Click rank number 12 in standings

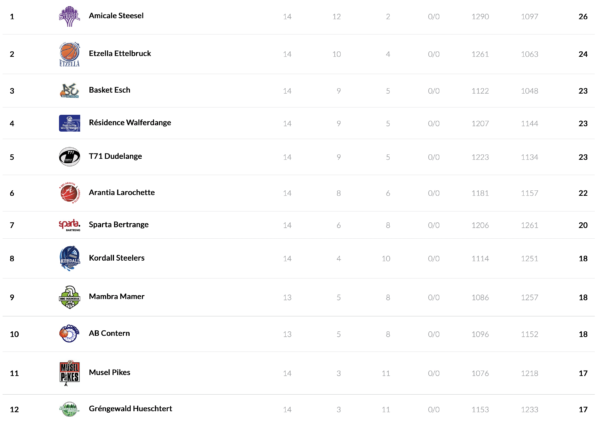click(x=14, y=409)
